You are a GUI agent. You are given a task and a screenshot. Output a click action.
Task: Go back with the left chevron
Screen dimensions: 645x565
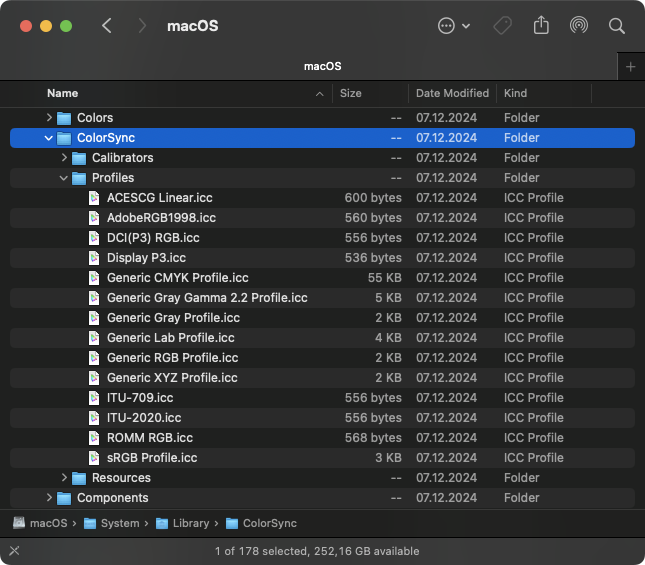[x=107, y=26]
